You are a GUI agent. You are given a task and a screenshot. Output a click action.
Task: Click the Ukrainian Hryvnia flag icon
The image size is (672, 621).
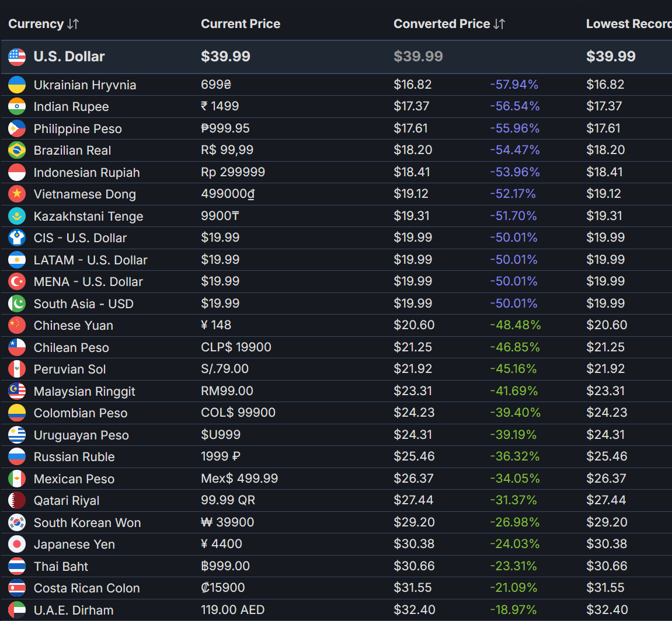(17, 85)
